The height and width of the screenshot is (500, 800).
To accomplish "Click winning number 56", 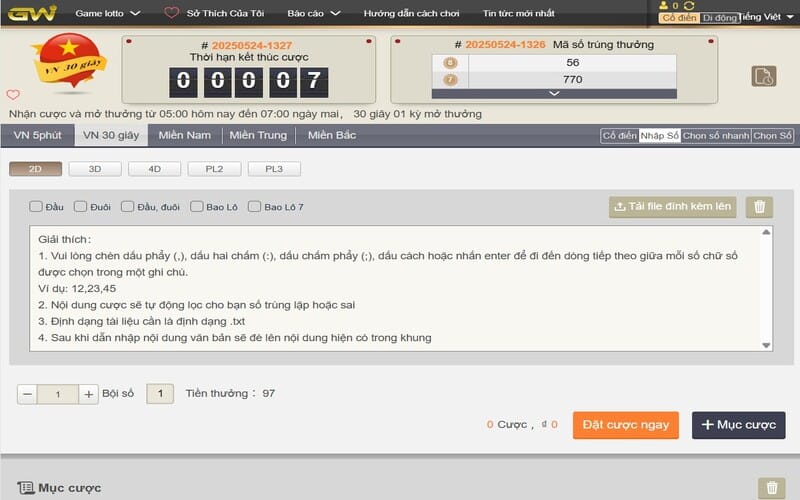I will 572,63.
